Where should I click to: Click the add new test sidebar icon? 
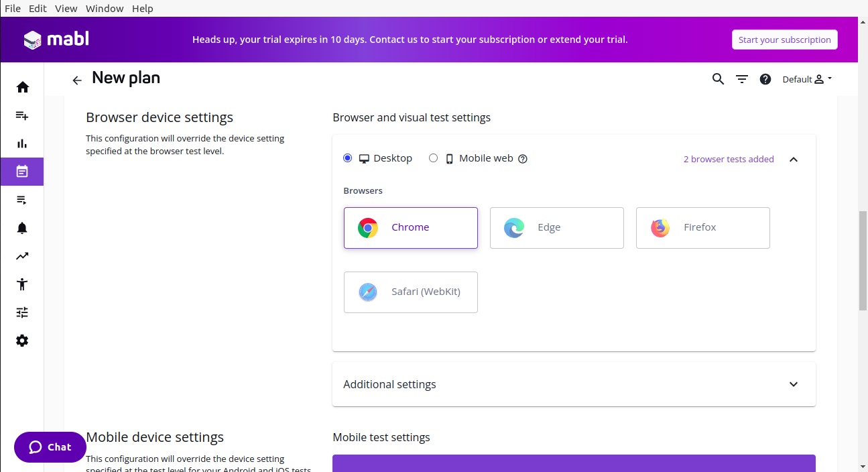pyautogui.click(x=22, y=115)
